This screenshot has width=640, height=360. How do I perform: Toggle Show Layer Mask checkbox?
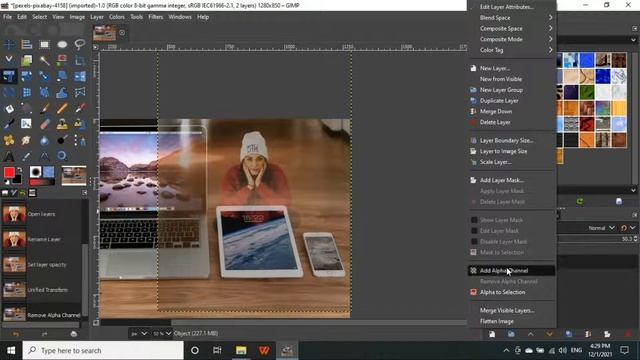click(474, 220)
